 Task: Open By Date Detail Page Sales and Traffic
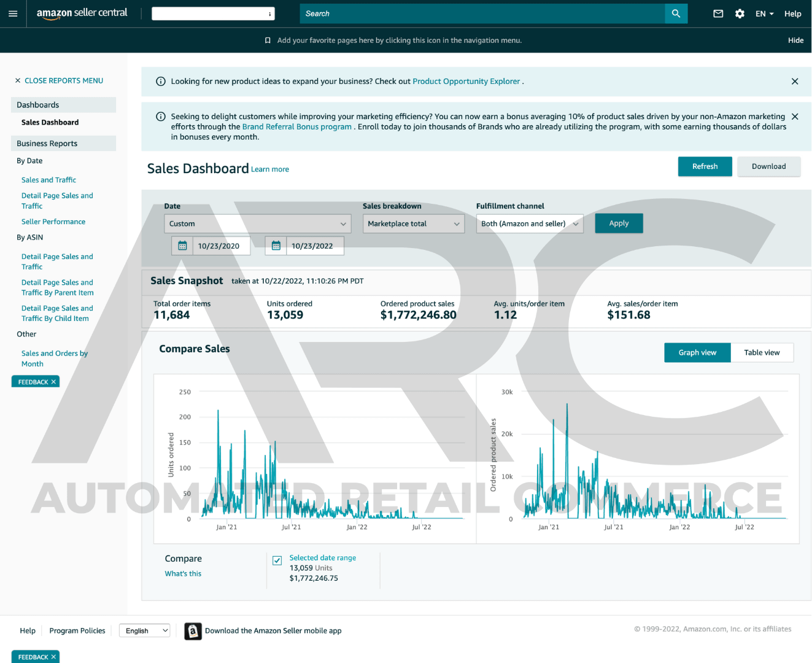click(x=57, y=201)
